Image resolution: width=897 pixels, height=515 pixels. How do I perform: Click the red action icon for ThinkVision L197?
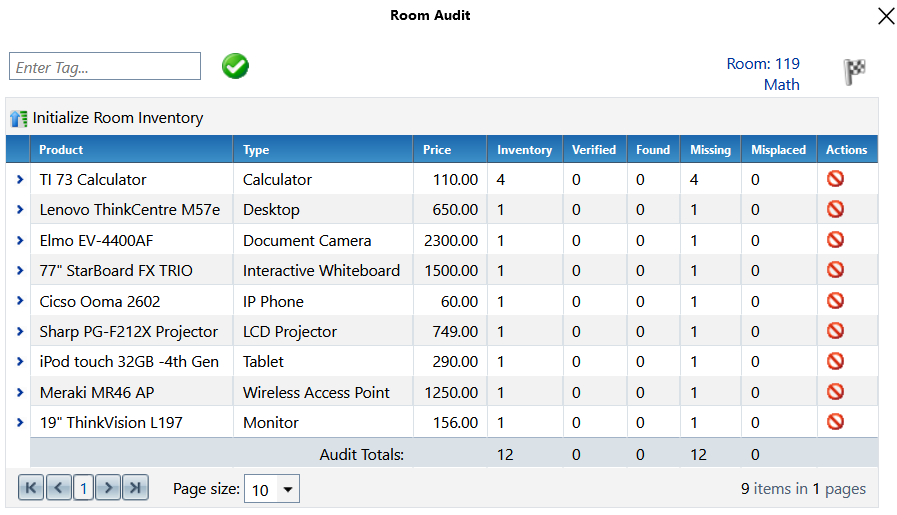pos(835,422)
